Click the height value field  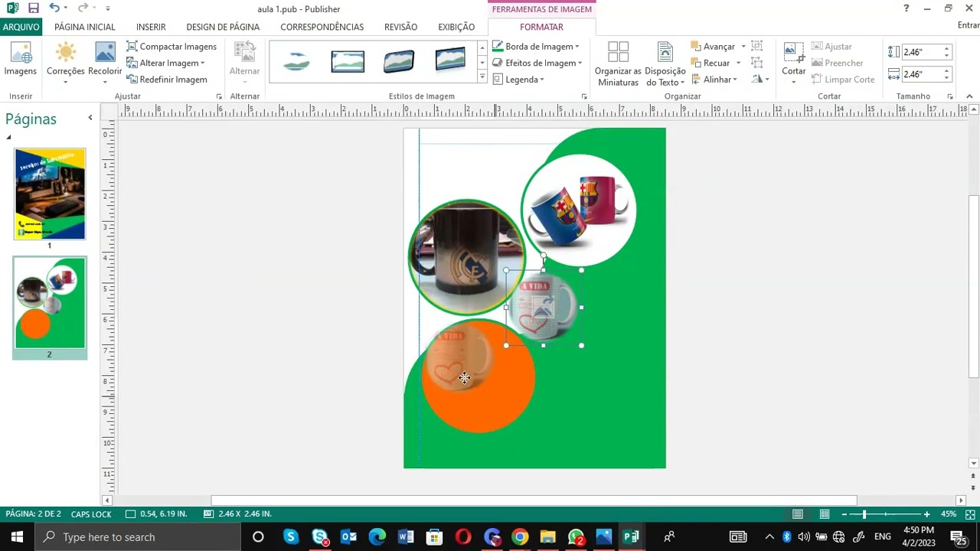point(922,52)
